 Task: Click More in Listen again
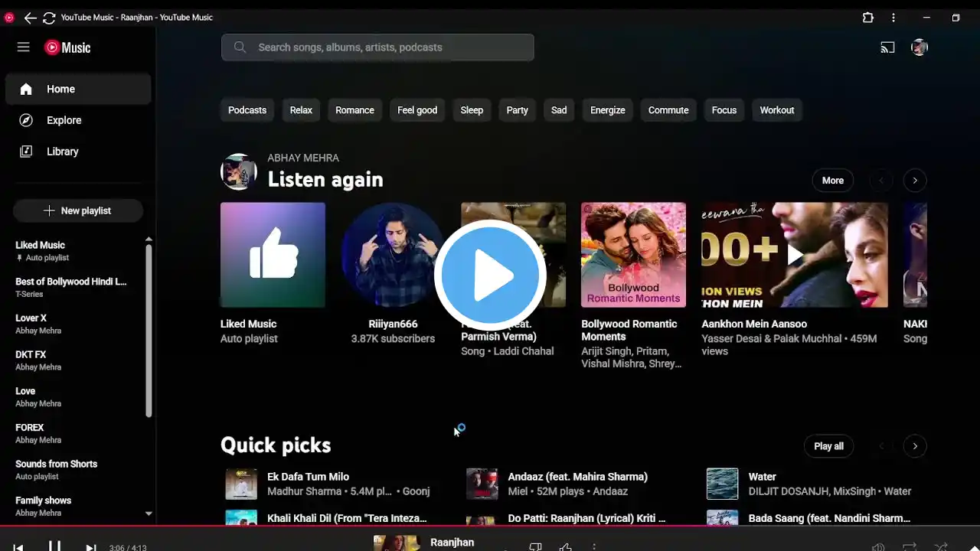point(833,181)
